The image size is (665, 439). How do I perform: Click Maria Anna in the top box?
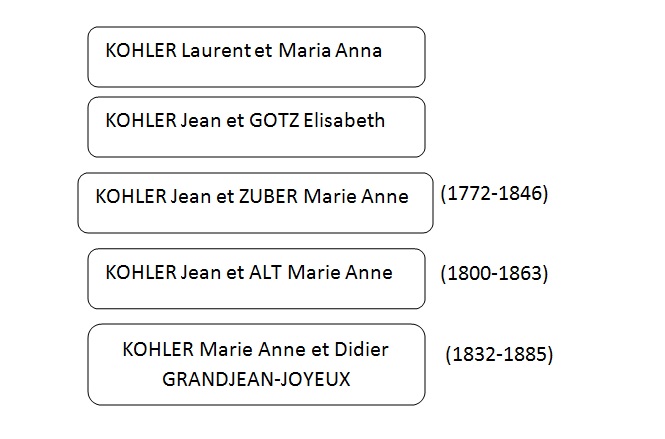[330, 50]
